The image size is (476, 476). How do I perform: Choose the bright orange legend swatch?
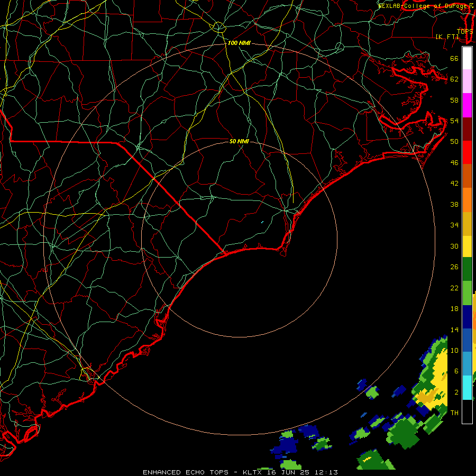(467, 200)
